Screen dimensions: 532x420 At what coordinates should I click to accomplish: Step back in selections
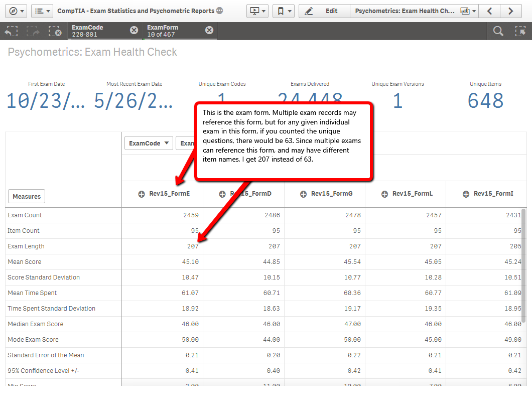point(11,31)
